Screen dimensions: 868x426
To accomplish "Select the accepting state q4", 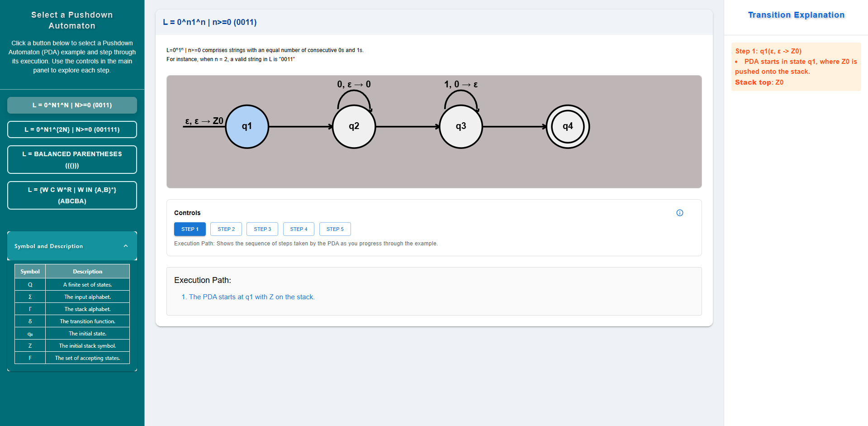I will (568, 127).
